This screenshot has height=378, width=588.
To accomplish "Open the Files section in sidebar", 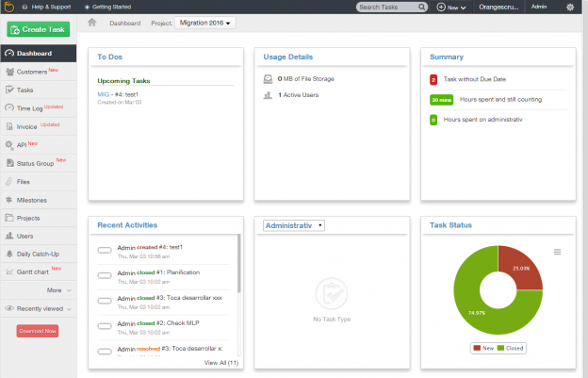I will pos(24,181).
